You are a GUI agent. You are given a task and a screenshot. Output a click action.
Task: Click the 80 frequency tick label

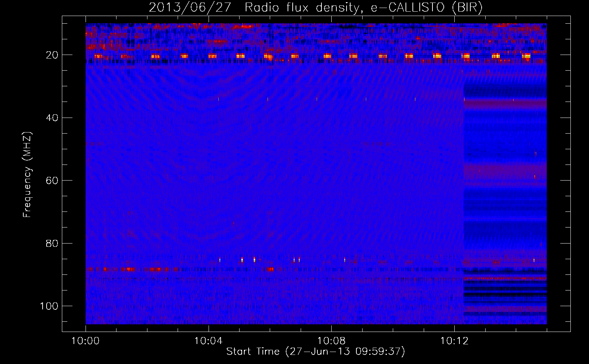(52, 243)
